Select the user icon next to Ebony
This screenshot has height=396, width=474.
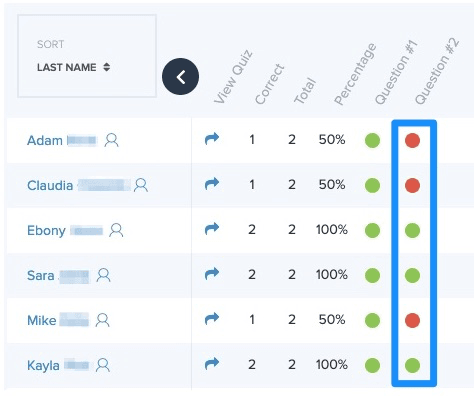[x=116, y=230]
